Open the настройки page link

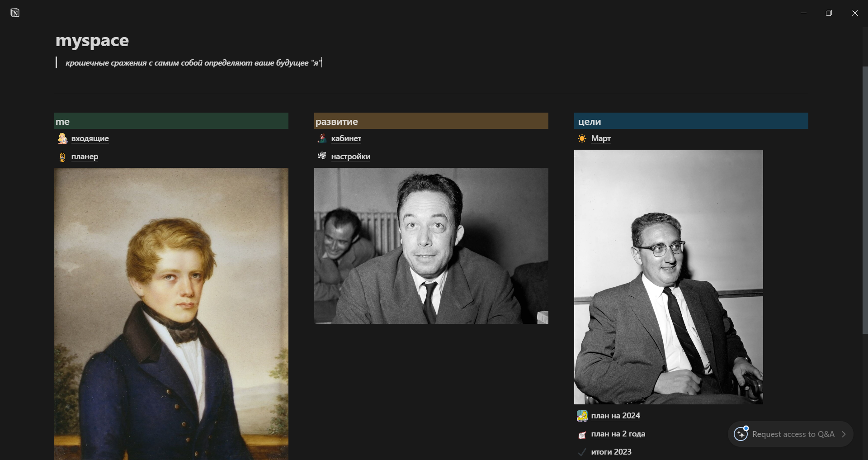(350, 156)
